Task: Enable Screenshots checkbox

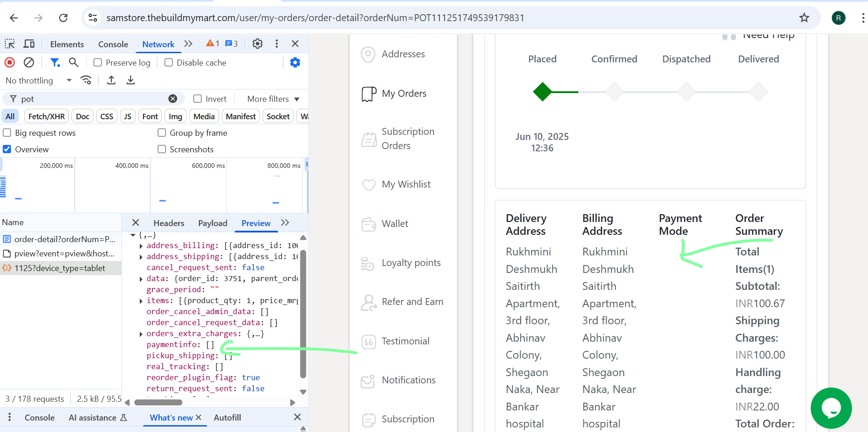Action: (x=162, y=149)
